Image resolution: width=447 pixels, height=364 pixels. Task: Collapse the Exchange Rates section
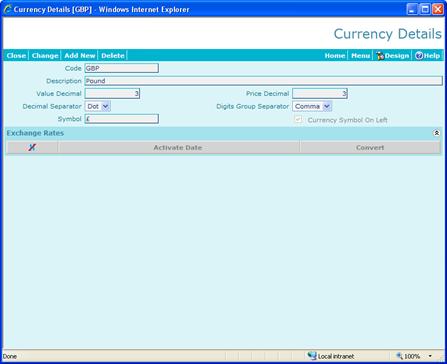point(437,133)
